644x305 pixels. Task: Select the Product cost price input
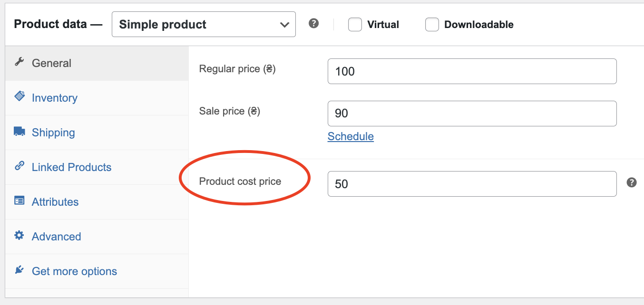coord(472,184)
